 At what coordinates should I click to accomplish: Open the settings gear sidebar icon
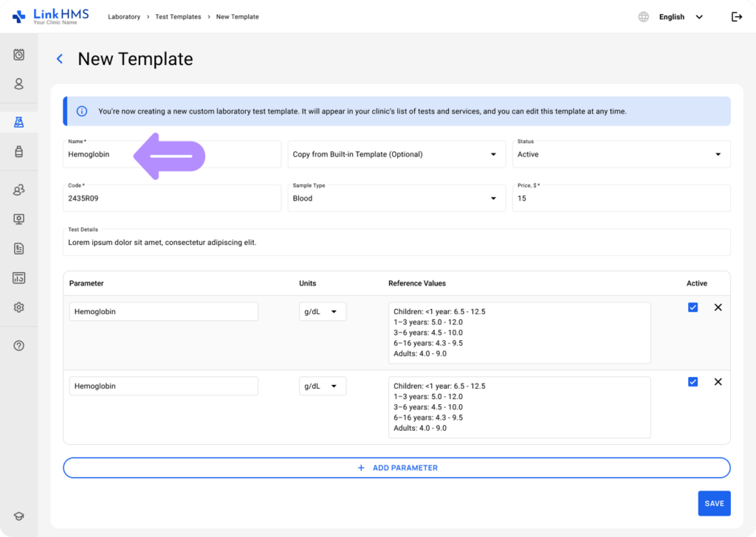tap(18, 308)
